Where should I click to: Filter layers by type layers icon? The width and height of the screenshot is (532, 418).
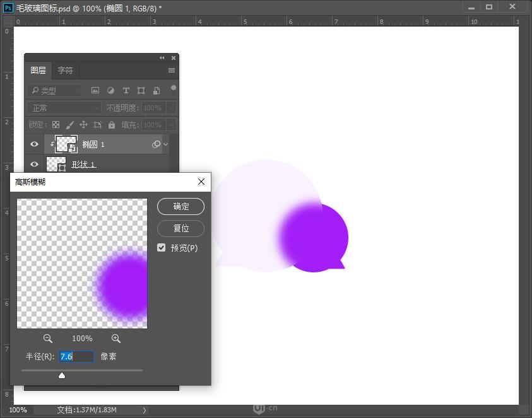coord(126,90)
